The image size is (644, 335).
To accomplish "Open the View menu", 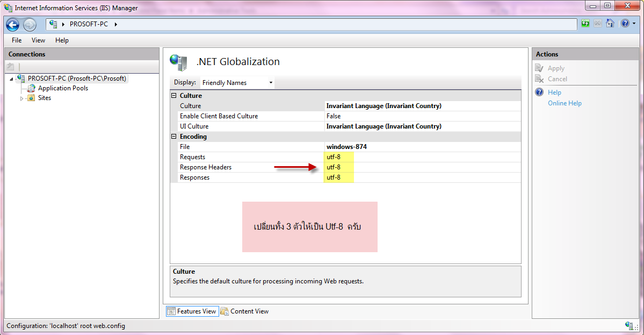I will 38,40.
